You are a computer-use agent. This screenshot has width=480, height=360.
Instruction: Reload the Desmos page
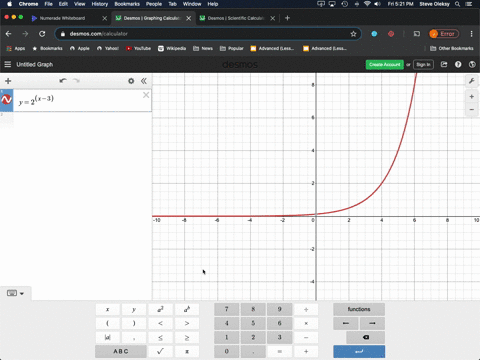42,34
